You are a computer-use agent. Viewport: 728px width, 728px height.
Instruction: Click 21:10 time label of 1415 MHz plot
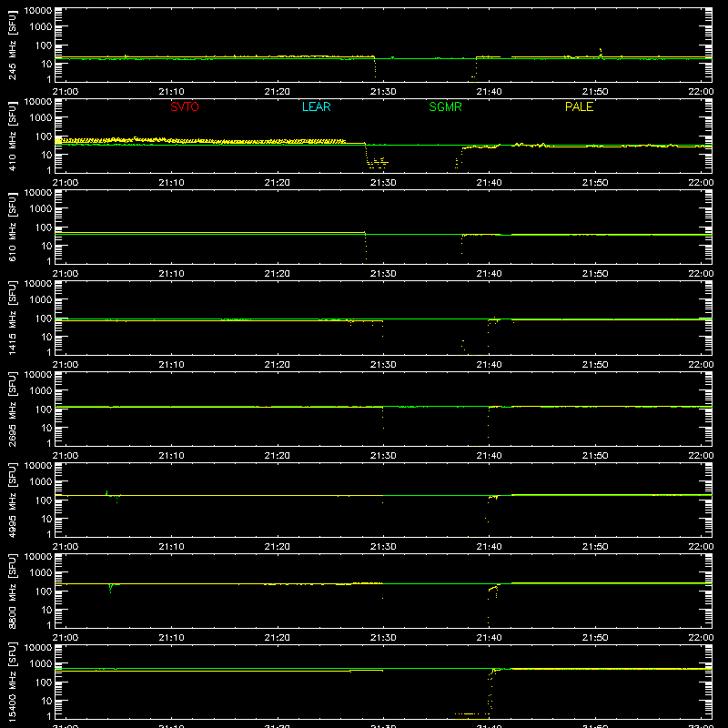(171, 365)
